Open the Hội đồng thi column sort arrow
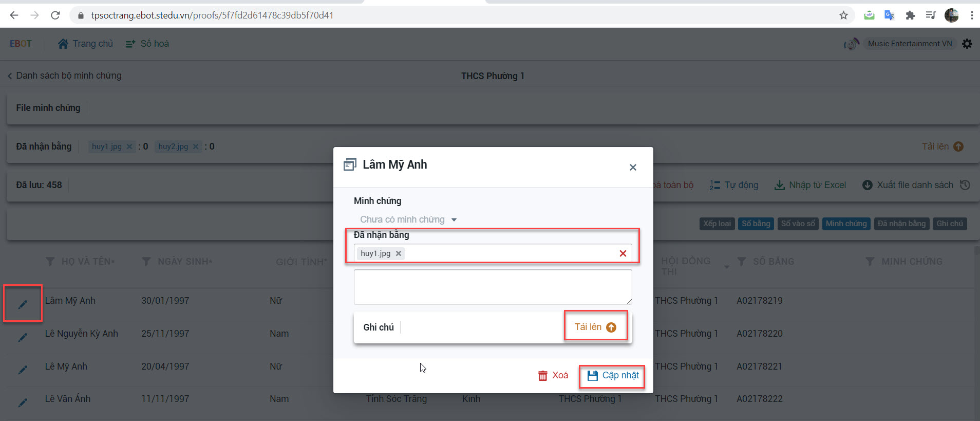This screenshot has height=421, width=980. click(x=726, y=266)
